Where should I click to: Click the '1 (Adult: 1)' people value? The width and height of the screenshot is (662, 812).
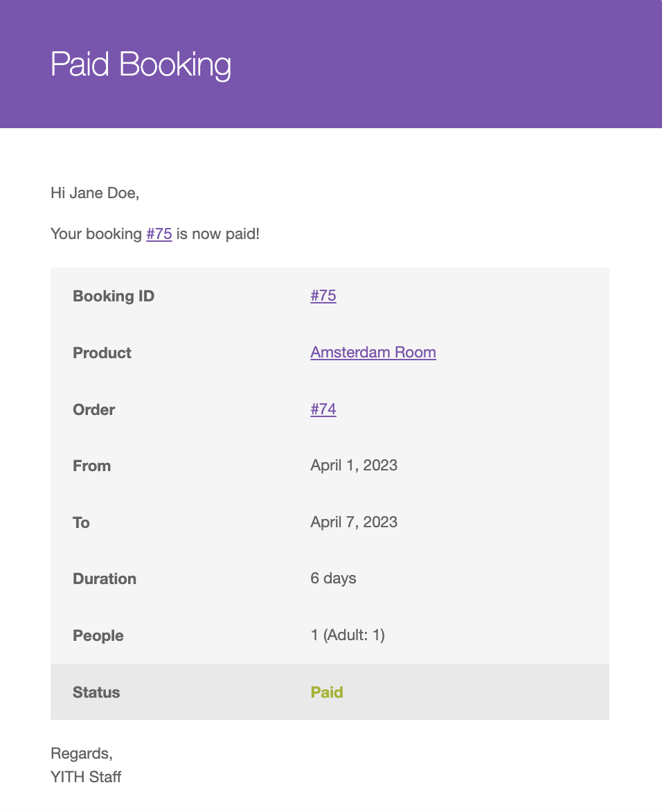pos(348,635)
